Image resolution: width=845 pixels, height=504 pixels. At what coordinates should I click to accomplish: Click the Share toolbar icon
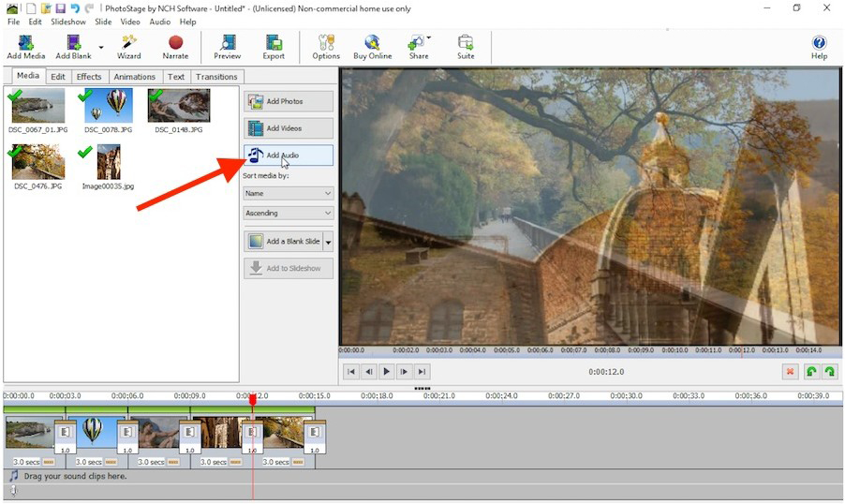point(418,47)
